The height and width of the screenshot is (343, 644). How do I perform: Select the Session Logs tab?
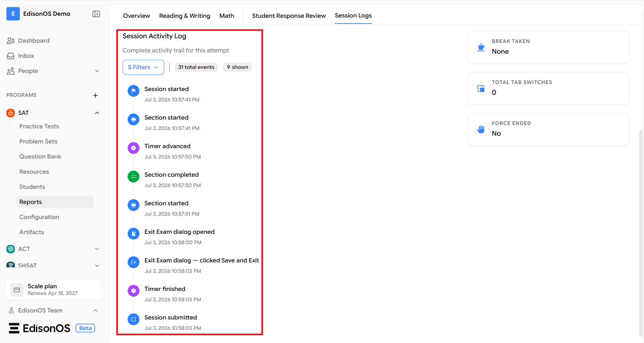[353, 15]
